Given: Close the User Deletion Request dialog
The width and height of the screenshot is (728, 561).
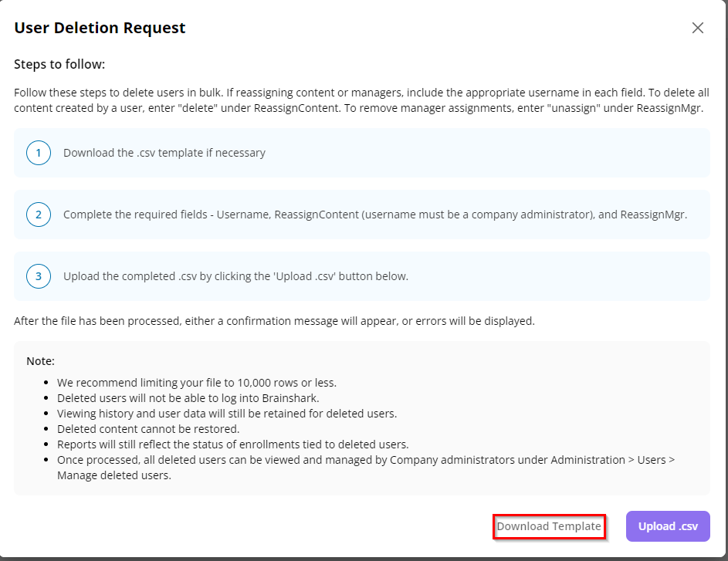Looking at the screenshot, I should pyautogui.click(x=698, y=28).
